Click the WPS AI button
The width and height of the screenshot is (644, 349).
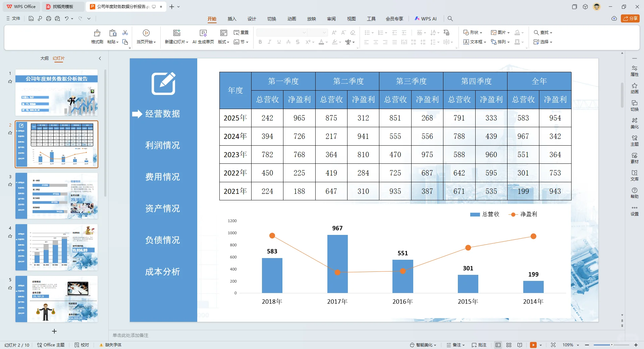pos(426,19)
